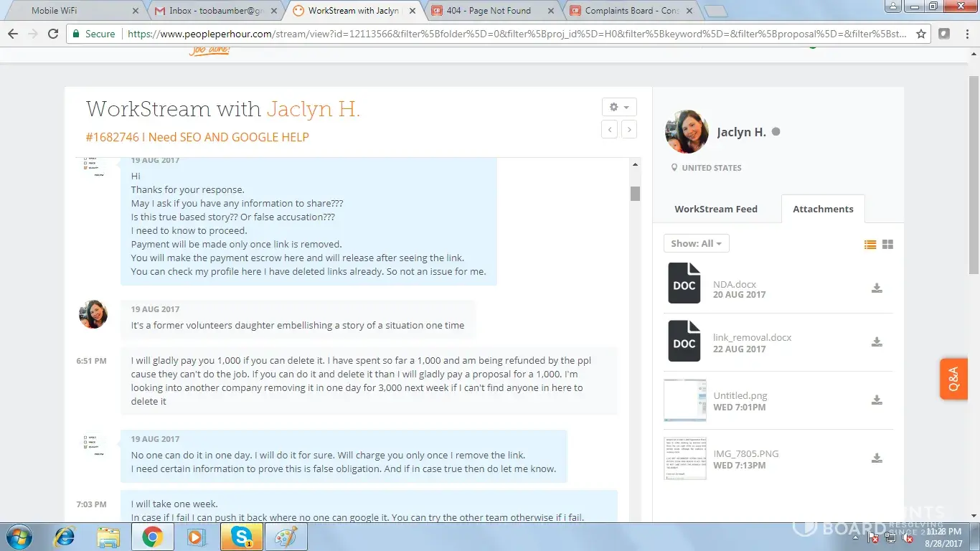Click the conversation scrollbar thumb
980x551 pixels.
635,193
